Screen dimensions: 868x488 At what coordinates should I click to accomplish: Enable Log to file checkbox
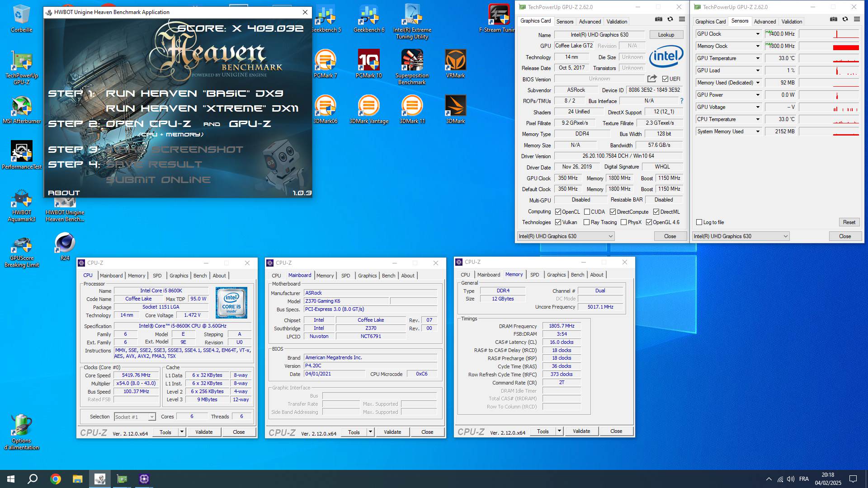(x=699, y=222)
